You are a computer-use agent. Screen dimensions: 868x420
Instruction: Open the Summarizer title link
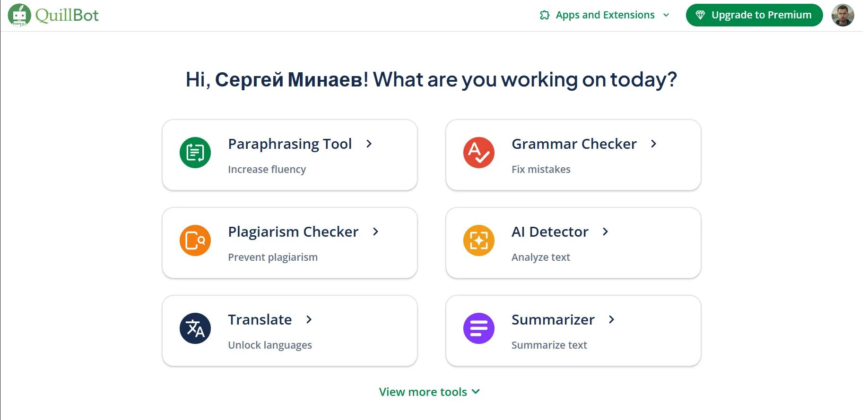click(x=553, y=320)
